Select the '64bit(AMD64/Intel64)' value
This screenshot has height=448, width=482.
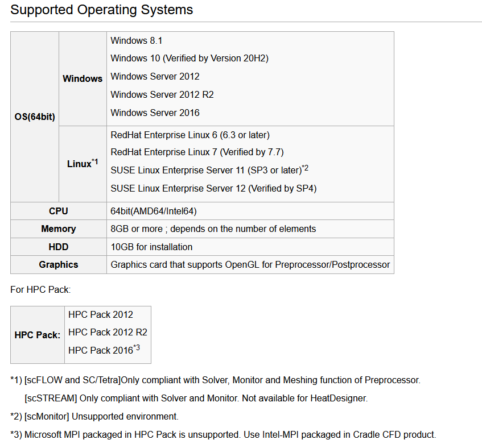click(x=154, y=211)
